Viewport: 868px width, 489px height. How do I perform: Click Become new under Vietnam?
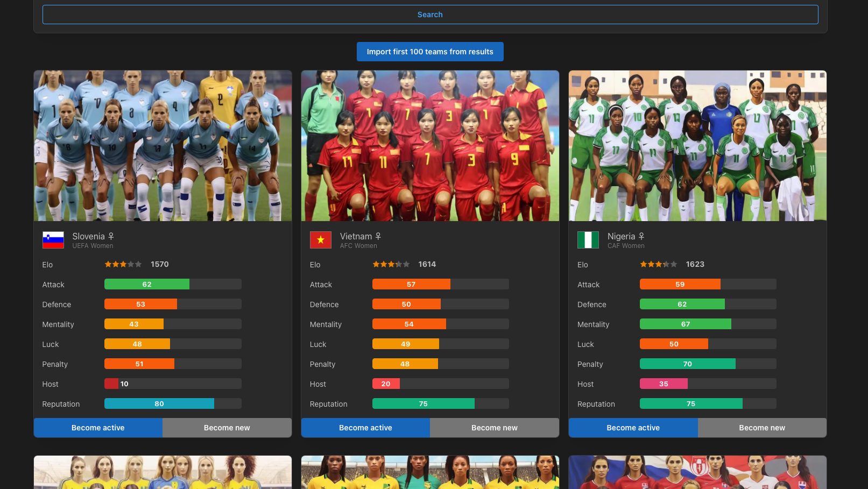click(x=495, y=428)
